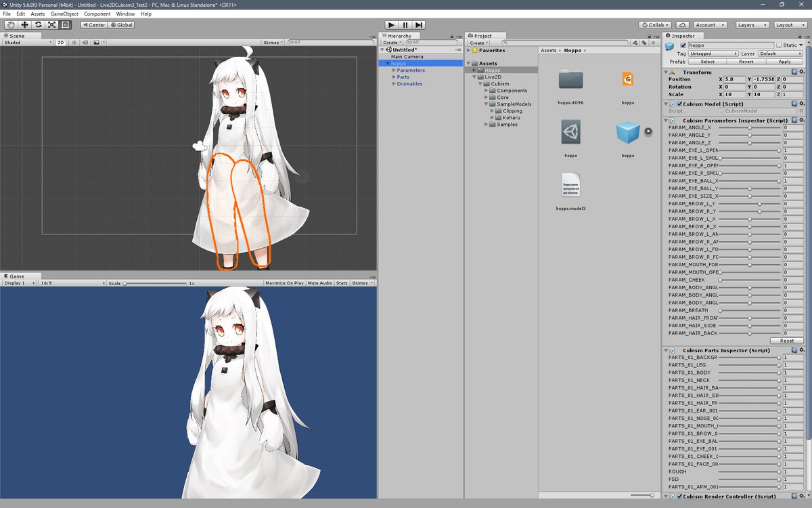The width and height of the screenshot is (812, 508).
Task: Open the File menu
Action: (7, 14)
